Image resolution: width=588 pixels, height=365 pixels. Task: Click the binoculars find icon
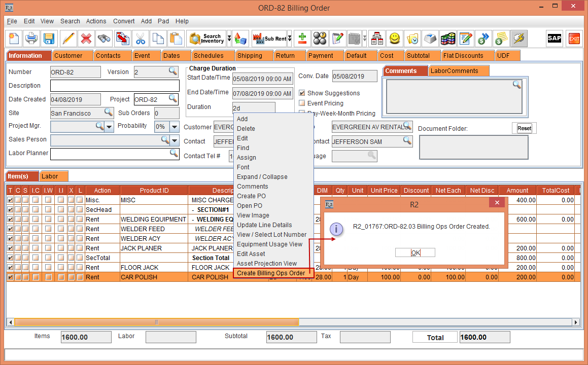click(104, 39)
